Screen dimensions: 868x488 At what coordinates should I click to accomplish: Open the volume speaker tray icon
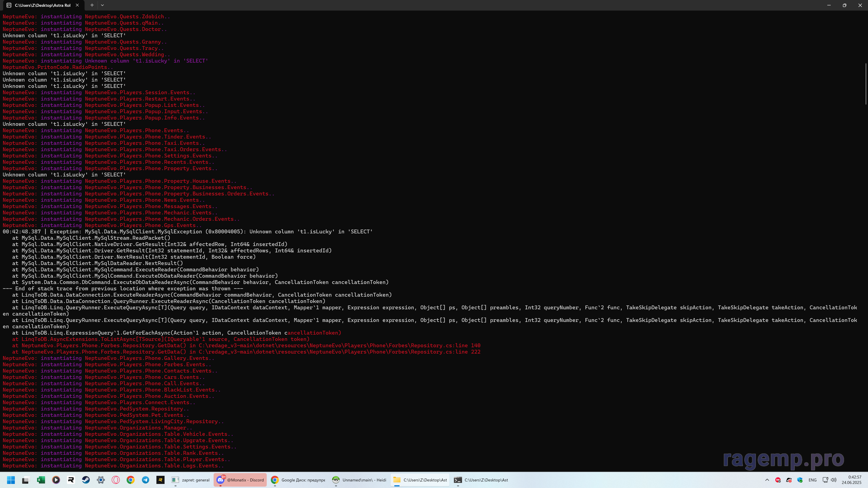[x=834, y=480]
